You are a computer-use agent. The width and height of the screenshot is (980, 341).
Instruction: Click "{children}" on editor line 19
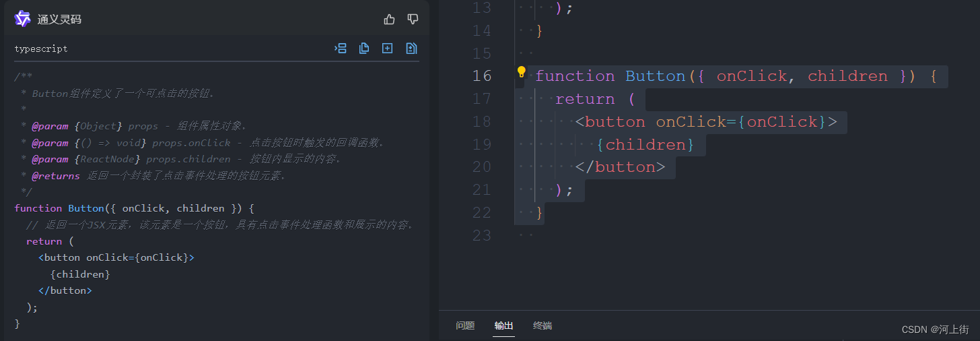pos(645,145)
